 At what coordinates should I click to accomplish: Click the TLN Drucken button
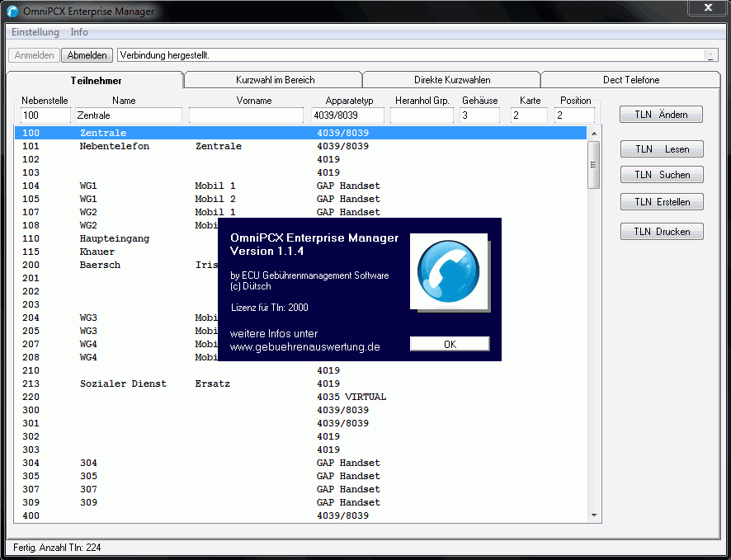click(662, 232)
